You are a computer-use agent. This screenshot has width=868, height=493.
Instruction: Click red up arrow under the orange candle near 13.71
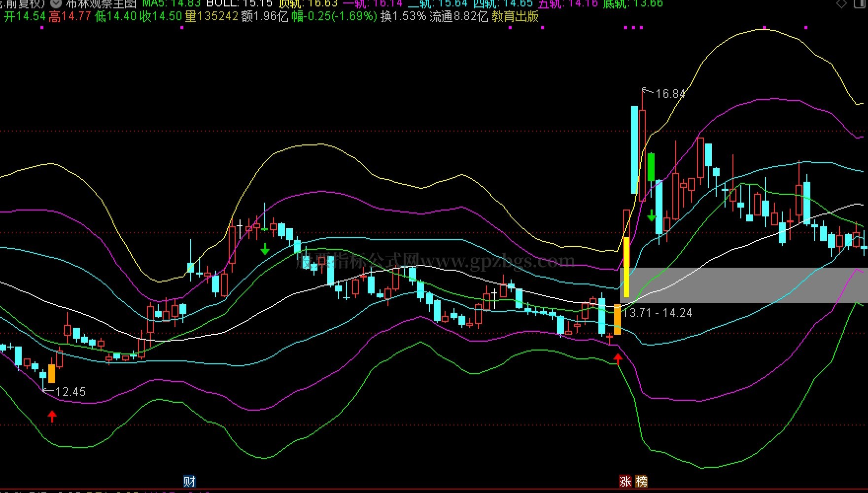pyautogui.click(x=618, y=358)
